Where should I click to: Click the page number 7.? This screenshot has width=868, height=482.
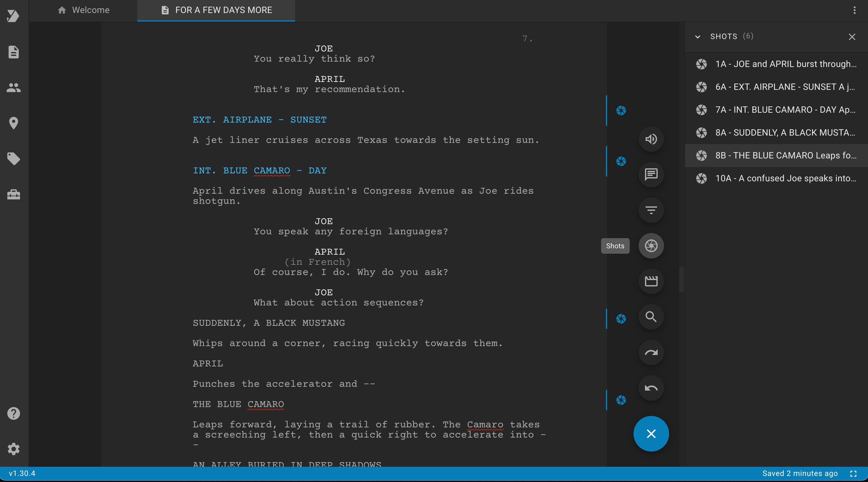(x=527, y=39)
